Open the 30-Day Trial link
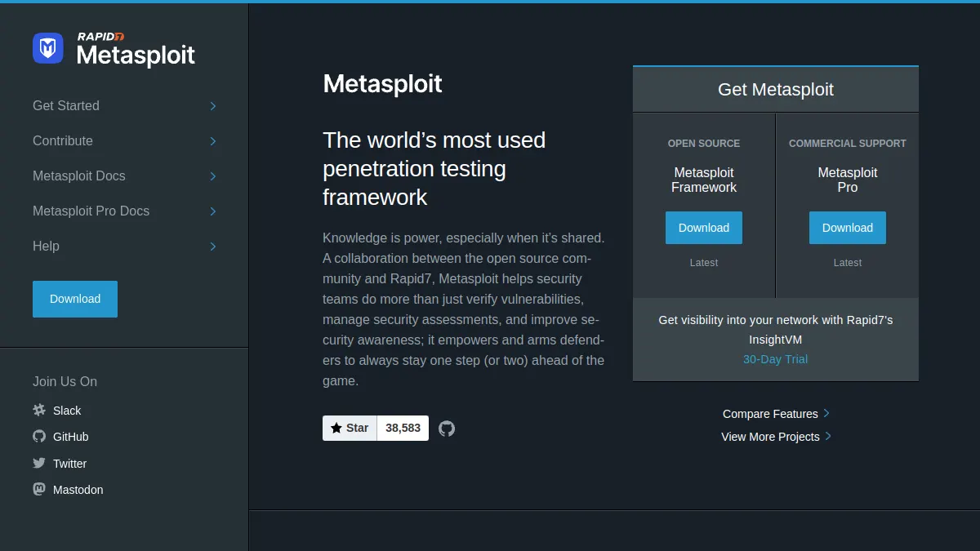The width and height of the screenshot is (980, 551). coord(775,359)
